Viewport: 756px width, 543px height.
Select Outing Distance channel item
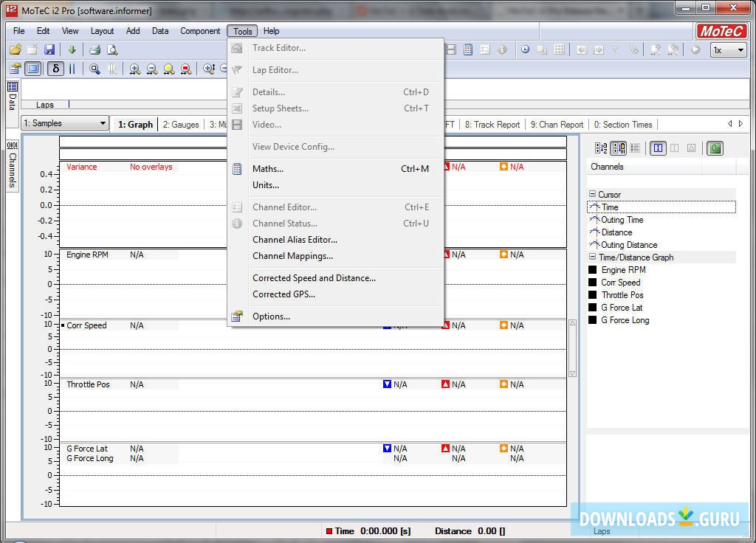(629, 245)
